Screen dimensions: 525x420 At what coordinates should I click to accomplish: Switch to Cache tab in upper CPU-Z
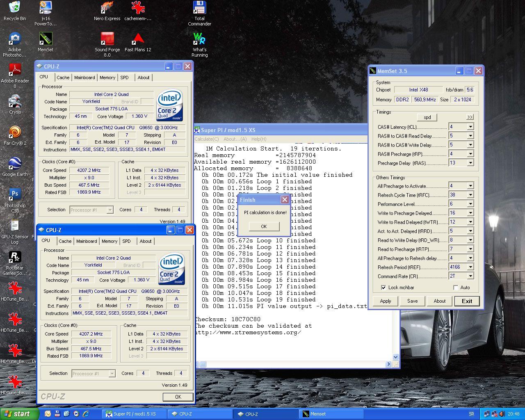point(63,78)
